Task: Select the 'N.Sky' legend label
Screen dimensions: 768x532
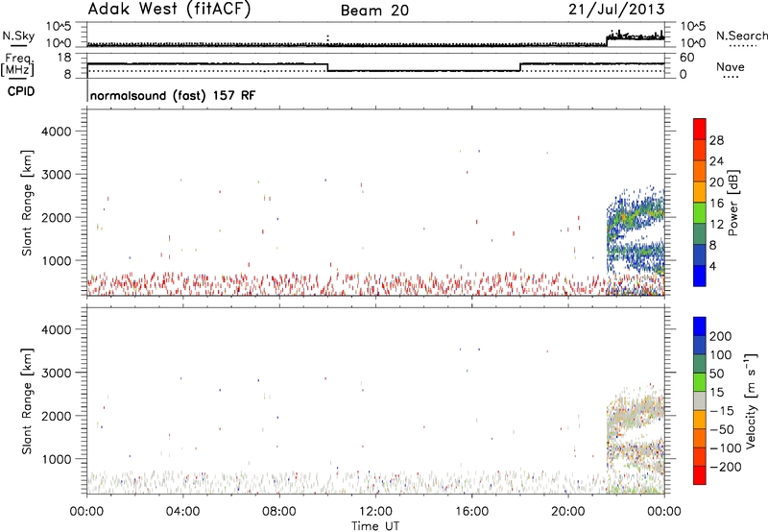Action: [x=18, y=36]
